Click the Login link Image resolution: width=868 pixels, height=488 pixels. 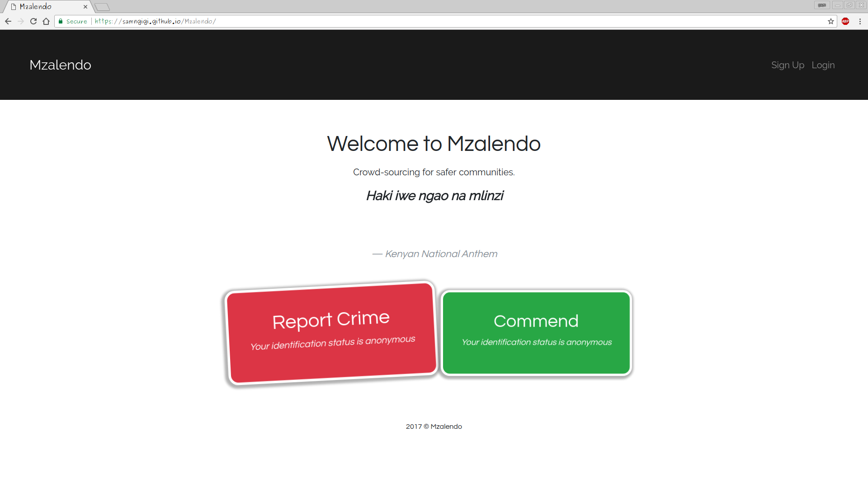[x=823, y=65]
